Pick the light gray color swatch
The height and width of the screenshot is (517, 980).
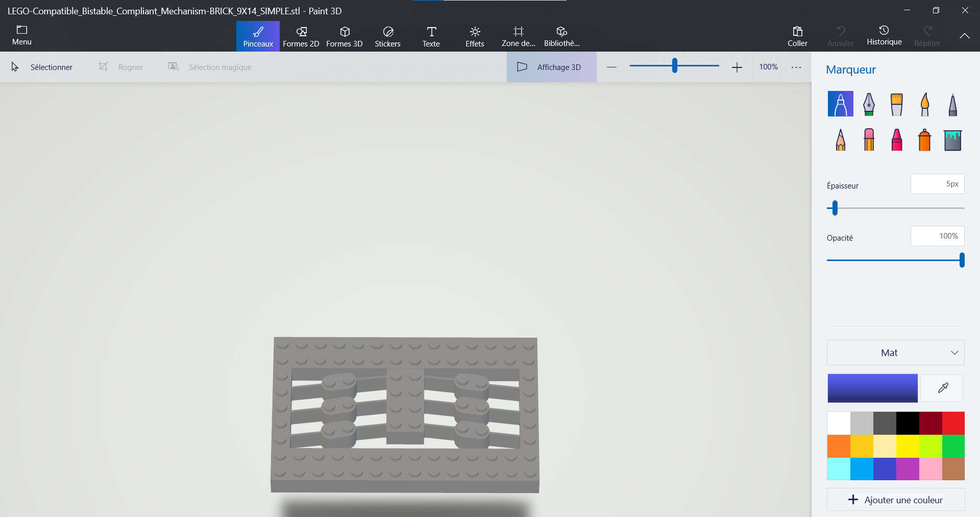click(x=862, y=423)
